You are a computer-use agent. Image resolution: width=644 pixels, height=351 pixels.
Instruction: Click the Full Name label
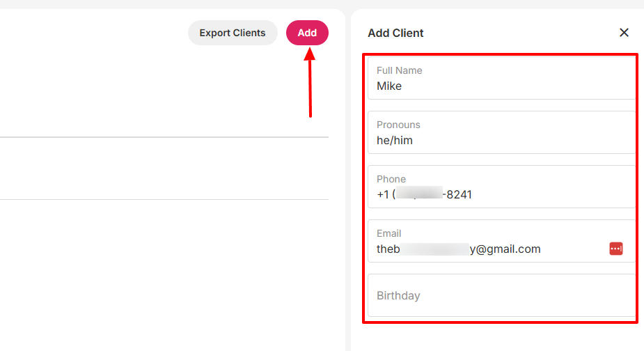(400, 70)
